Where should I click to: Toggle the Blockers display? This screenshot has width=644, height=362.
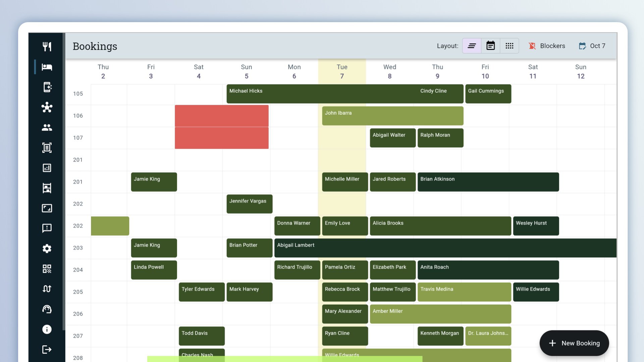[x=547, y=46]
